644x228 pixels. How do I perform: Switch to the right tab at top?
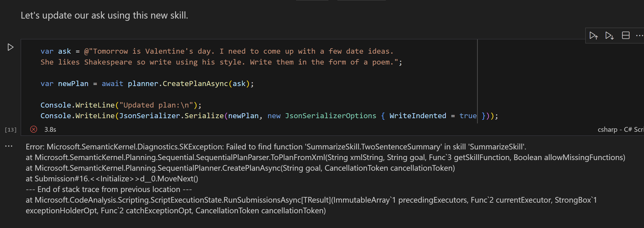point(361,1)
